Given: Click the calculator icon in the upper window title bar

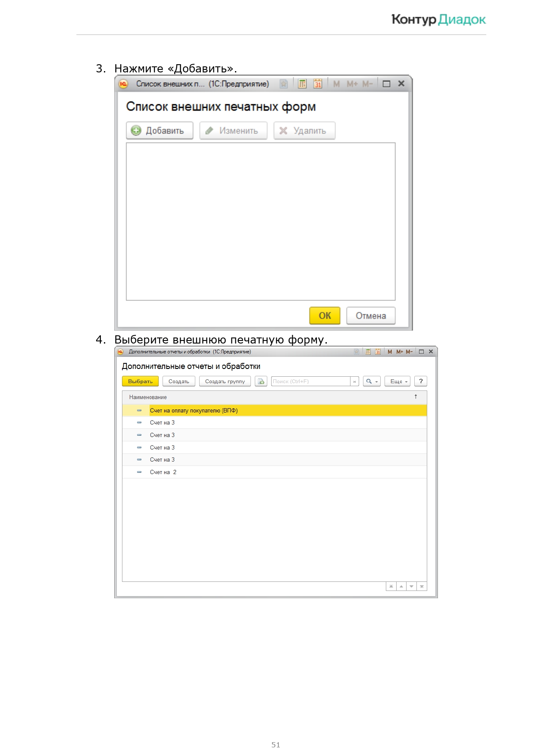Looking at the screenshot, I should pos(302,84).
